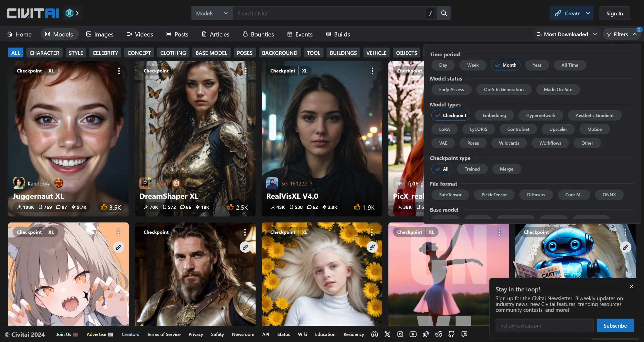
Task: Click the newsletter email input field
Action: (x=544, y=326)
